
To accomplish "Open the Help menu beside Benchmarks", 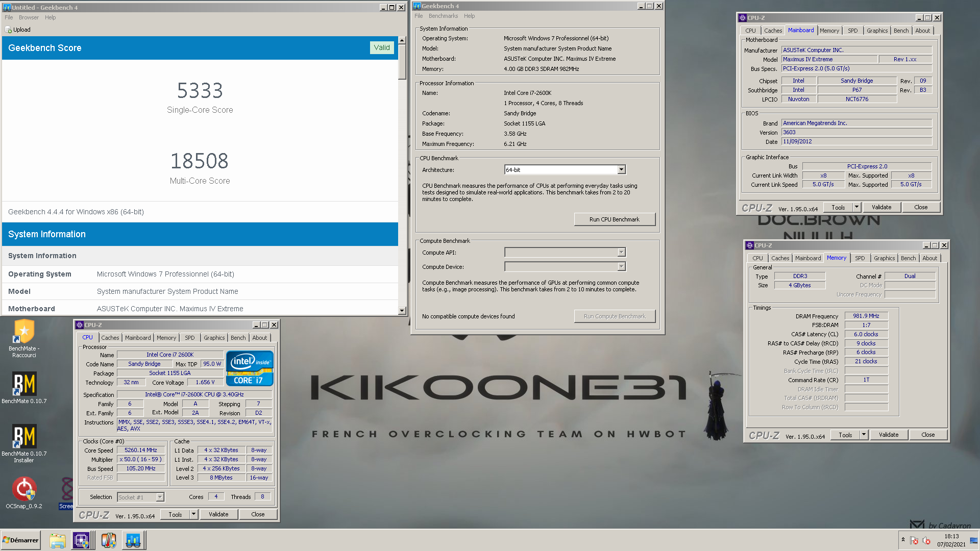I will [x=469, y=16].
